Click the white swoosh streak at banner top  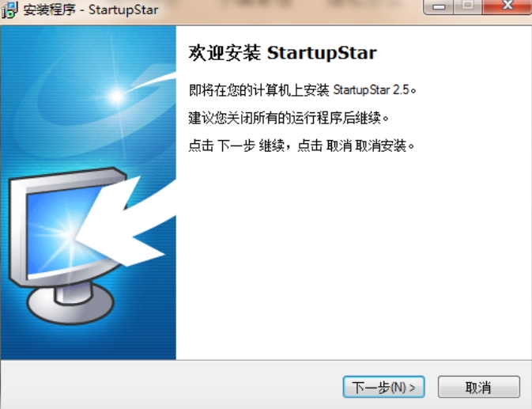[154, 81]
